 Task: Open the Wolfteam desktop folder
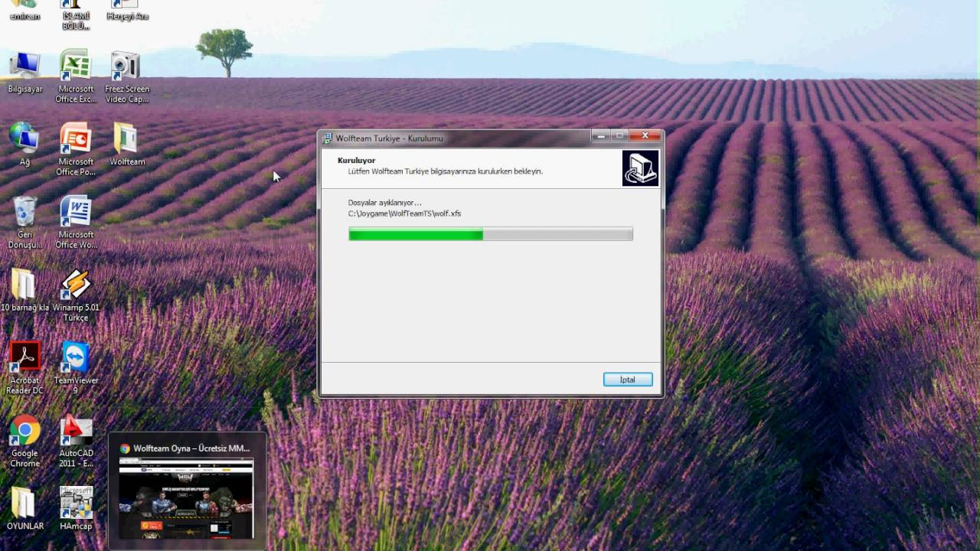(127, 145)
